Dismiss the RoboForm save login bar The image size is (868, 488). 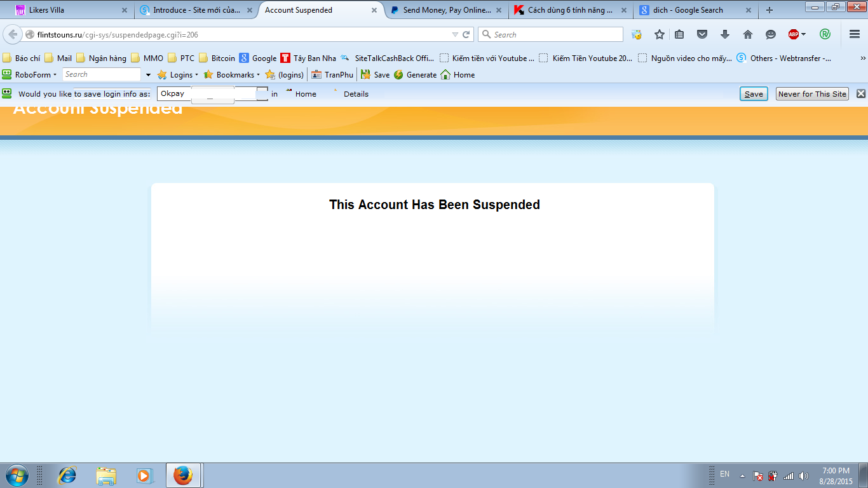click(861, 93)
